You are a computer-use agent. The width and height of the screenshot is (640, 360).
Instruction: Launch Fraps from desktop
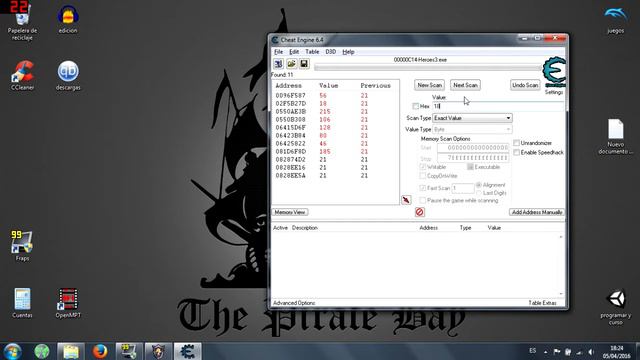point(22,246)
